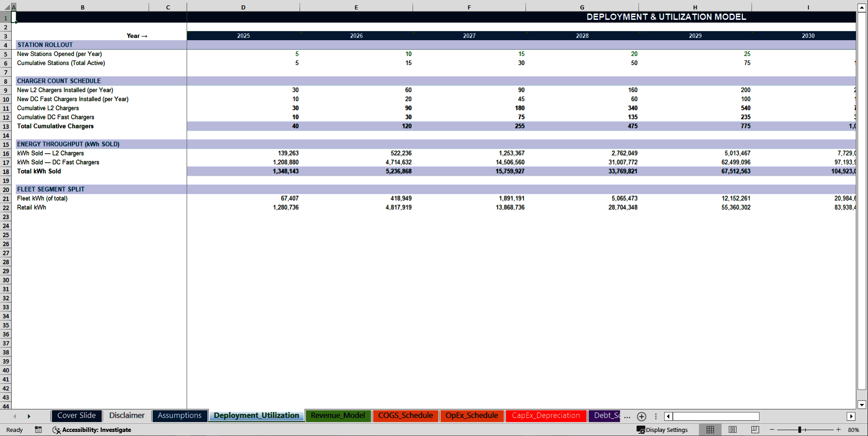Click the previous-sheet navigation arrow

14,416
